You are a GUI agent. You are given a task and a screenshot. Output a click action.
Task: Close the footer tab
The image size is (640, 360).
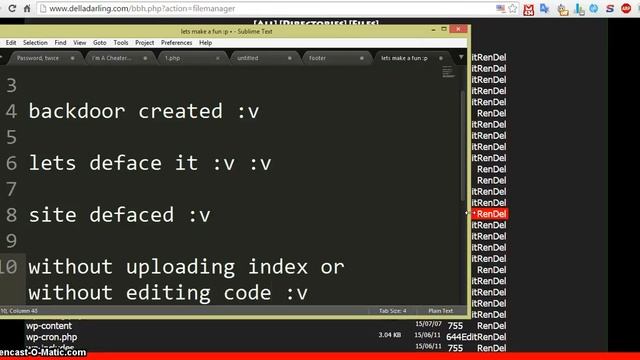tap(362, 58)
